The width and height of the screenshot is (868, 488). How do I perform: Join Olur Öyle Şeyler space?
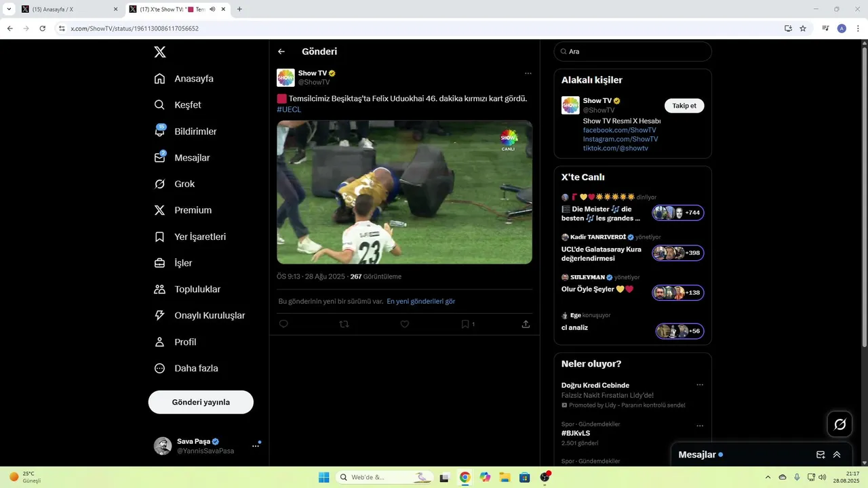(x=678, y=293)
